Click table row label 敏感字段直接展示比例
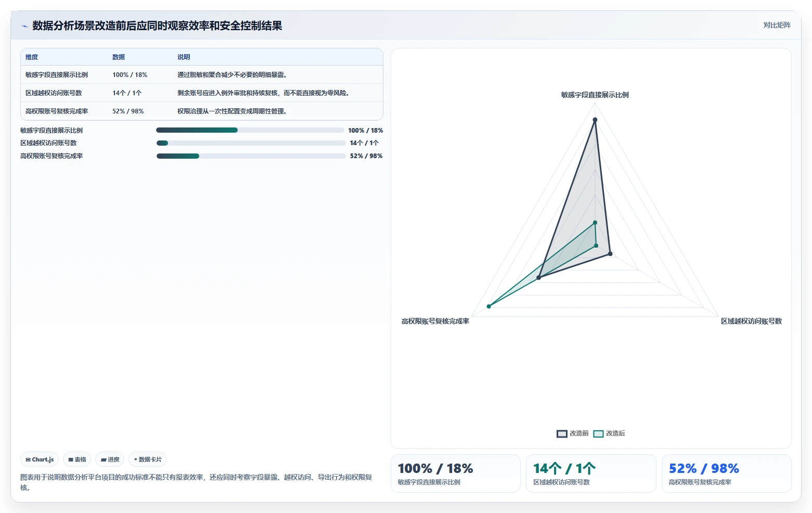The height and width of the screenshot is (513, 812). [x=57, y=75]
